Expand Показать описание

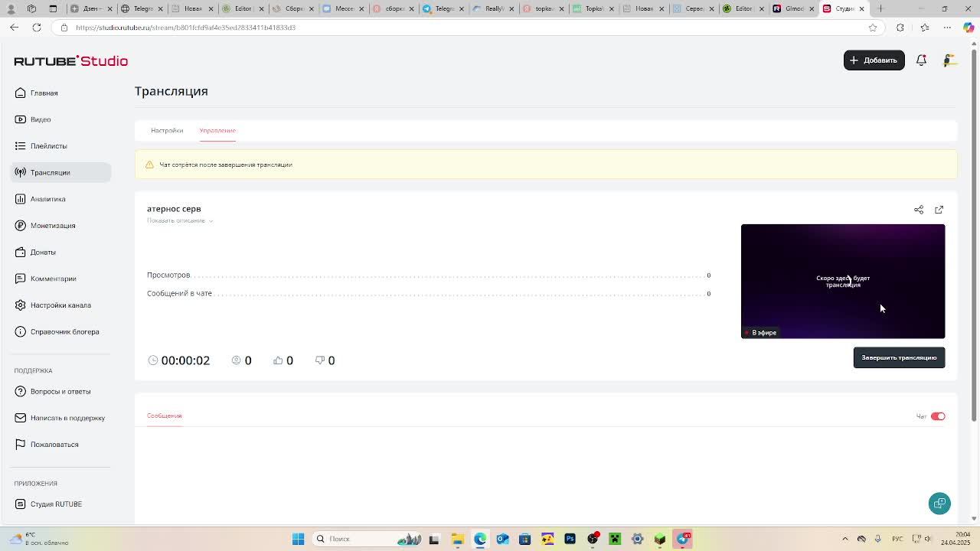coord(180,220)
